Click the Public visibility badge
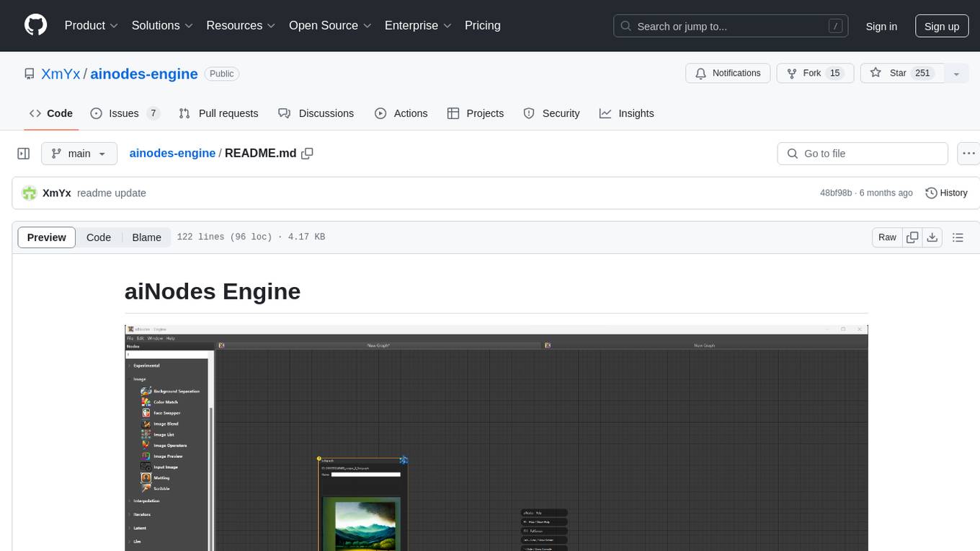 (222, 74)
